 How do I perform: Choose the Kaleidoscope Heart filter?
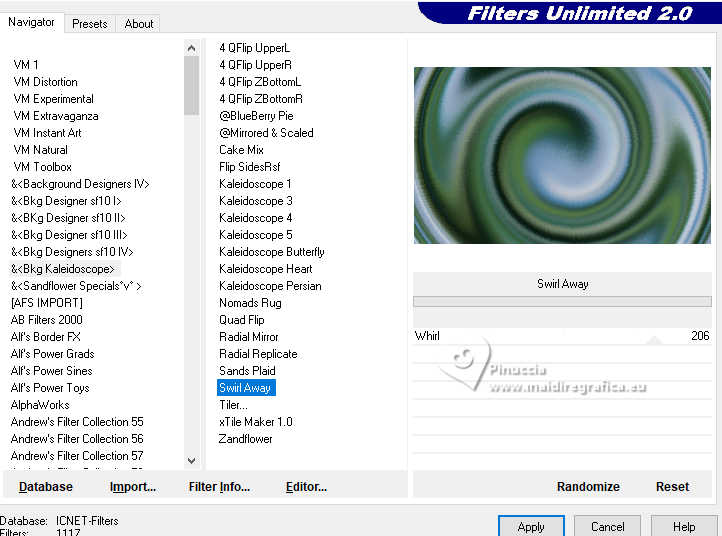(x=266, y=269)
